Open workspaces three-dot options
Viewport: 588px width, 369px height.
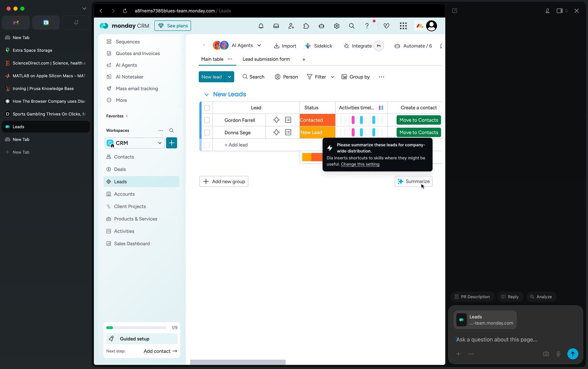(x=161, y=130)
